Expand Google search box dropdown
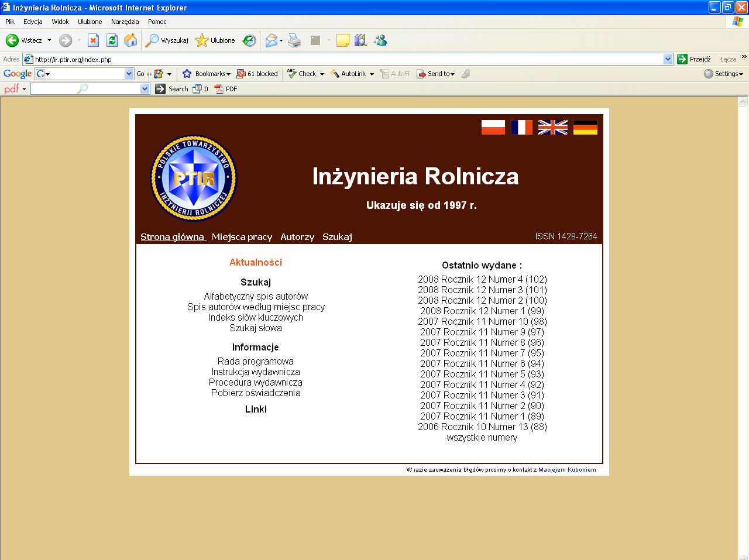The image size is (749, 560). pos(129,74)
